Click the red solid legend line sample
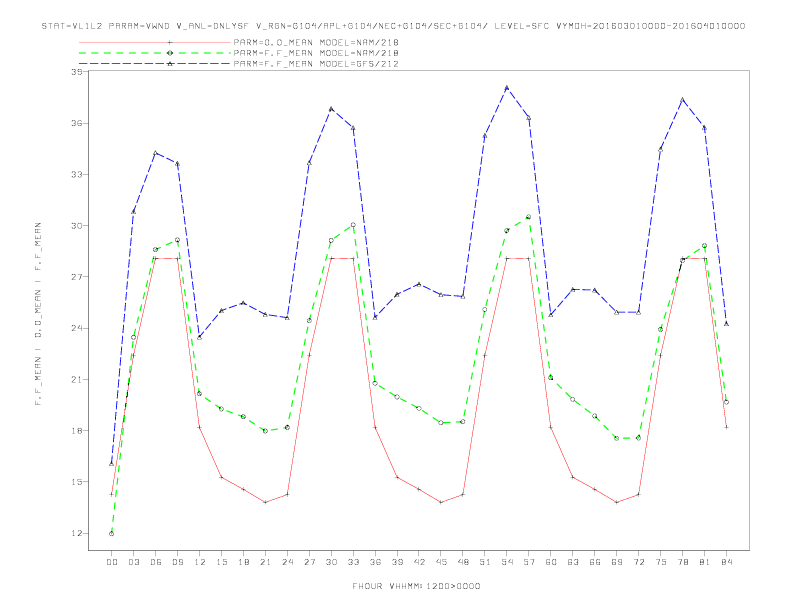The width and height of the screenshot is (792, 612). [155, 42]
